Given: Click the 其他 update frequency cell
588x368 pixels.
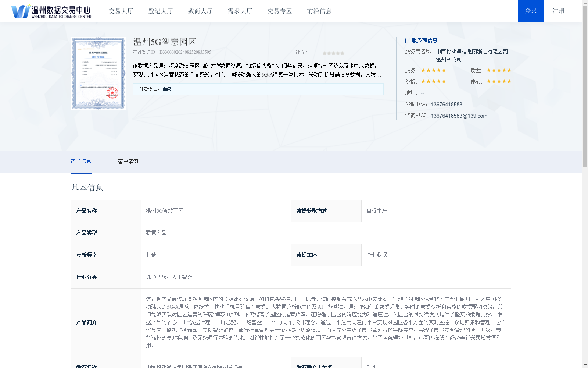Looking at the screenshot, I should point(216,255).
